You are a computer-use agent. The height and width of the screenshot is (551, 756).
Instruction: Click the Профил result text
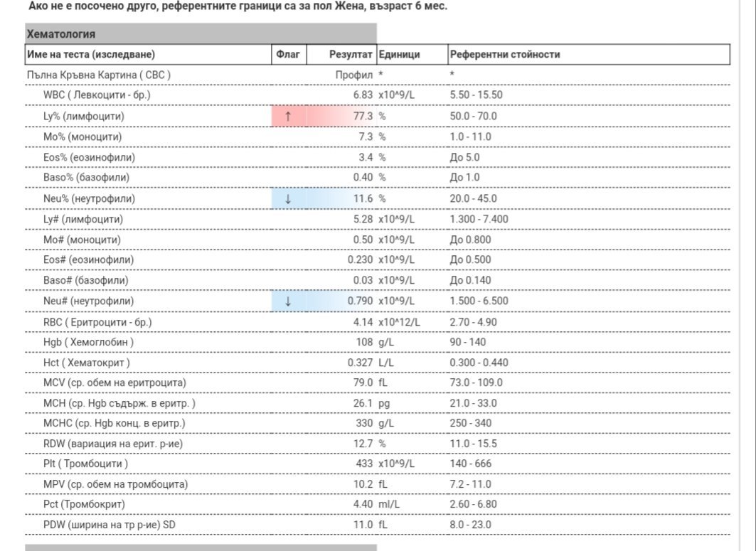tap(354, 75)
